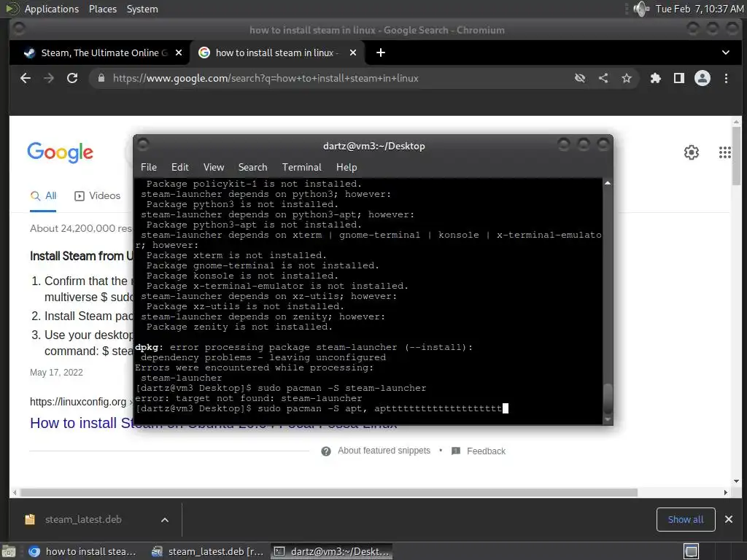Click the 'dpkg: error processing package' line

[304, 347]
